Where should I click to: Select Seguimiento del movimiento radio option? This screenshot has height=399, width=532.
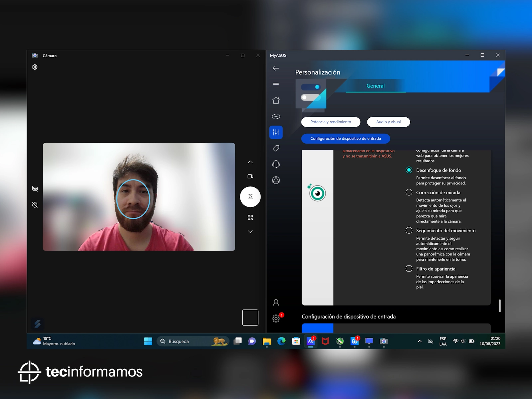[x=409, y=230]
